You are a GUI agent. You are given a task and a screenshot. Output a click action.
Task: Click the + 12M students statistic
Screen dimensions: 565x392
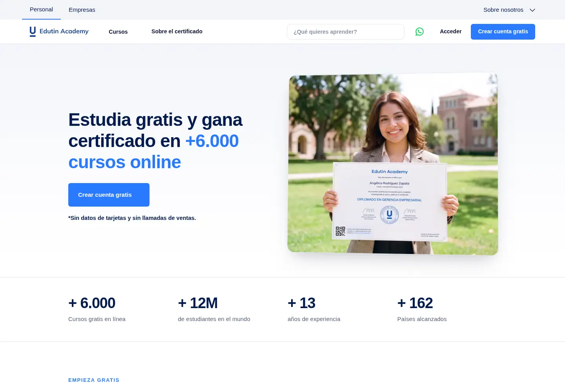point(198,303)
